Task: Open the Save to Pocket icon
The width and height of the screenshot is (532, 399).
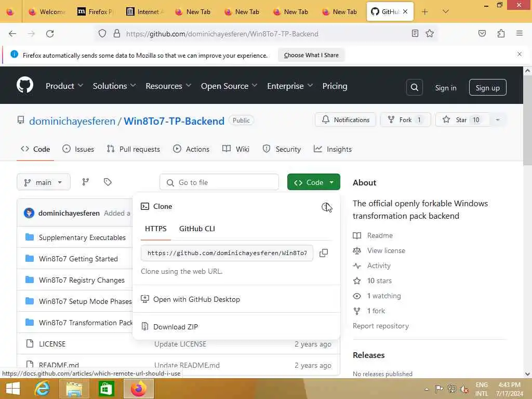Action: (x=482, y=33)
